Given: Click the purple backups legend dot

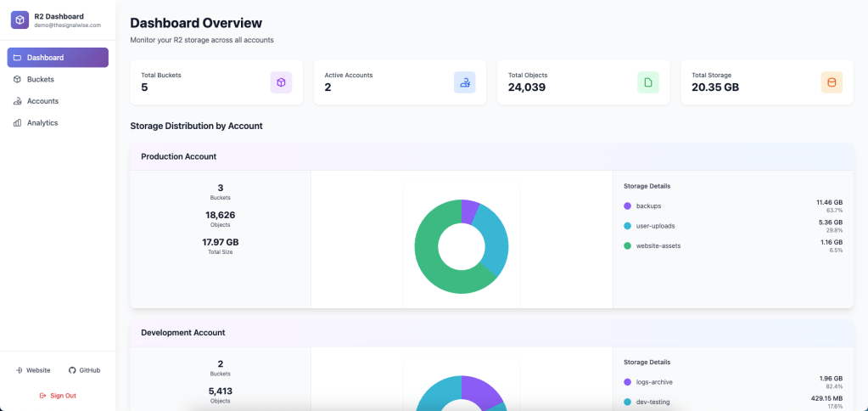Looking at the screenshot, I should 628,205.
